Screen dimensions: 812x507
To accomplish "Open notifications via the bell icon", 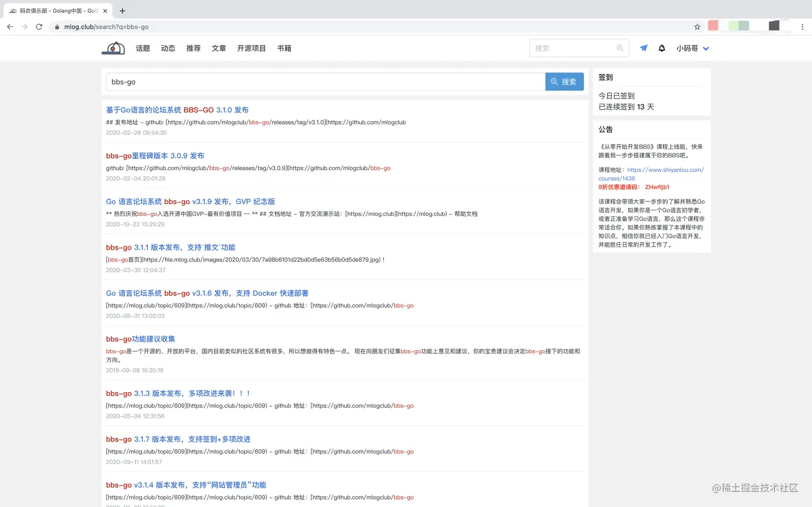I will 662,48.
